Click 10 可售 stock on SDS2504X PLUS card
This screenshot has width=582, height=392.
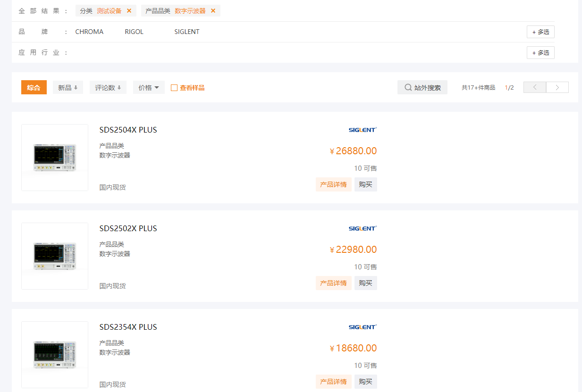click(366, 168)
